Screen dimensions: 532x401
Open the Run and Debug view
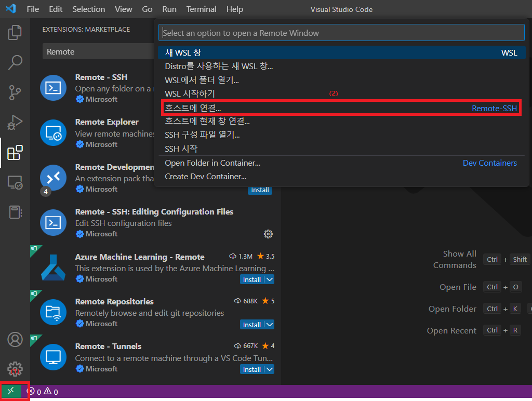(15, 123)
